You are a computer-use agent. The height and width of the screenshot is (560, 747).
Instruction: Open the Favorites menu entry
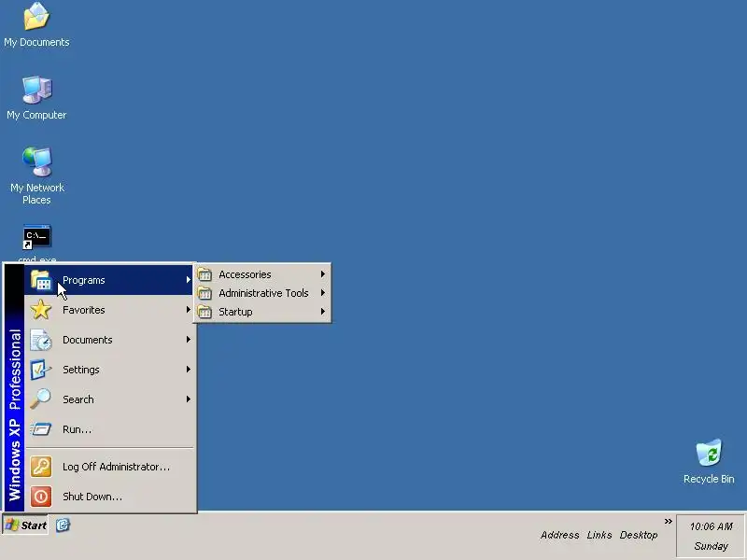pos(109,310)
